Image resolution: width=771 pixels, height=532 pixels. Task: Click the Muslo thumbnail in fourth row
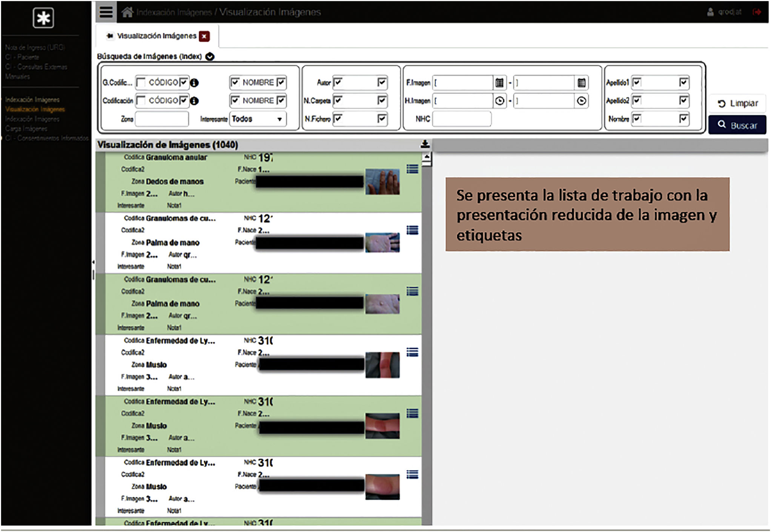tap(382, 365)
